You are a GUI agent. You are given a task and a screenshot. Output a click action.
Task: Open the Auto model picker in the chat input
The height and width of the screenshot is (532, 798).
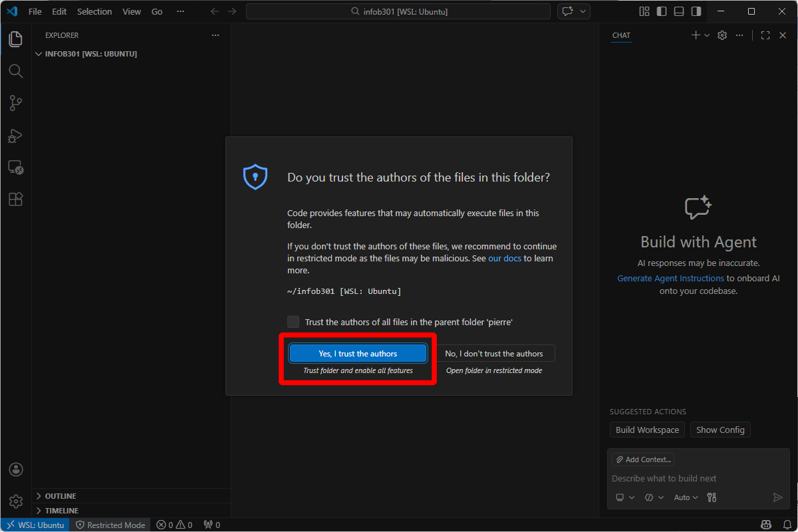click(686, 497)
